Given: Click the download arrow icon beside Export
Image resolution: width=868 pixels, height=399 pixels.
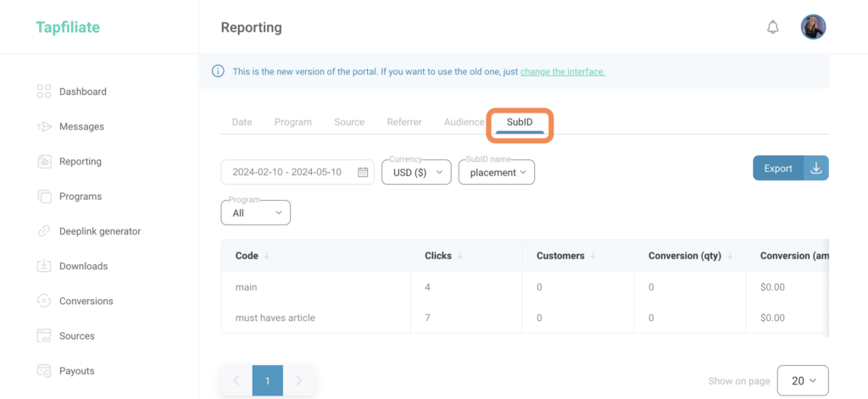Looking at the screenshot, I should [x=816, y=169].
